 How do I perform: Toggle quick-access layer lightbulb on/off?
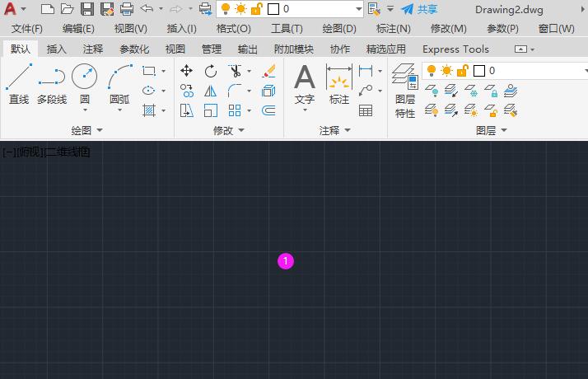pos(226,8)
